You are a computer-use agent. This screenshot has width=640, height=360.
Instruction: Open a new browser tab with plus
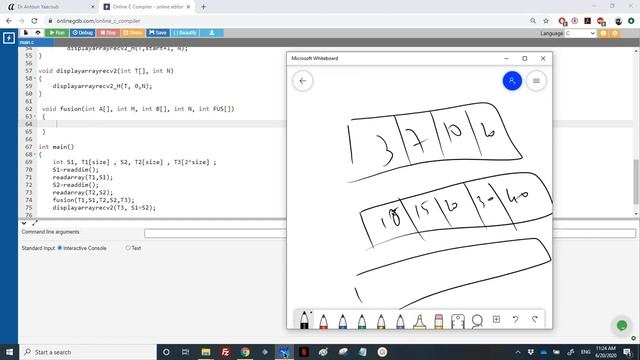(x=203, y=7)
